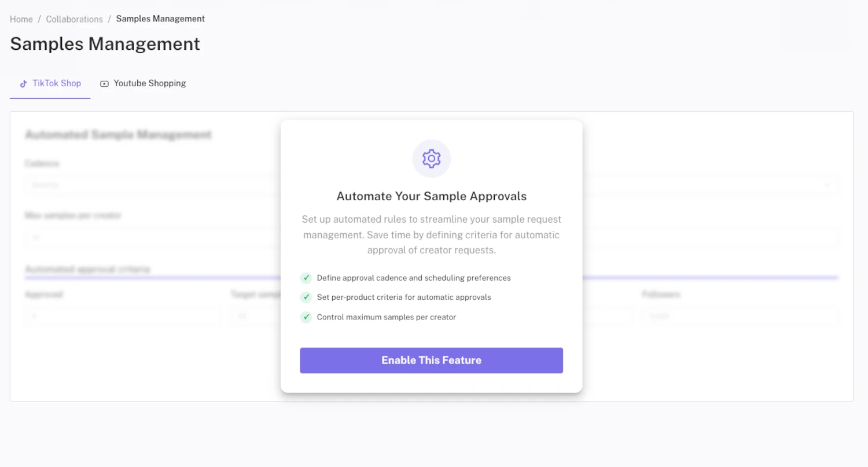868x467 pixels.
Task: Click green checkmark beside maximum samples item
Action: coord(306,317)
